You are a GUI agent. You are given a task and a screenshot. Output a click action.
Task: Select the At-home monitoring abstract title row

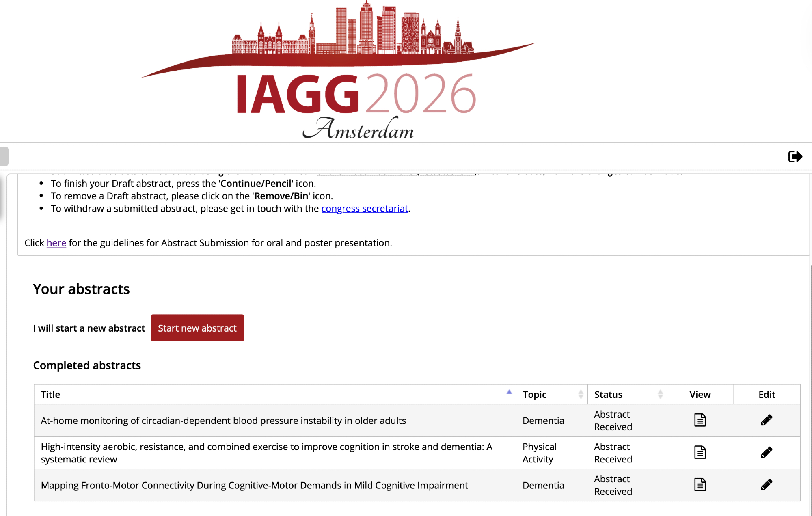click(x=223, y=421)
